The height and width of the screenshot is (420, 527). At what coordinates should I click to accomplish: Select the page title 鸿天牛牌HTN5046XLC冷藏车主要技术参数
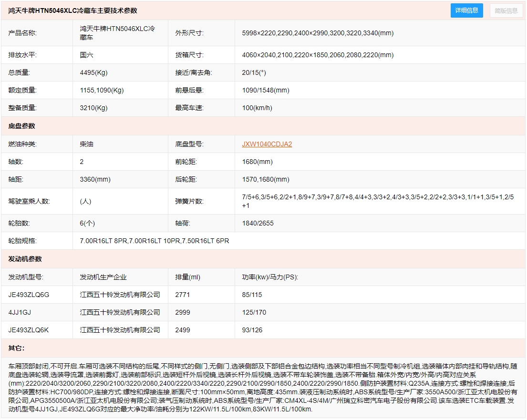tap(72, 11)
